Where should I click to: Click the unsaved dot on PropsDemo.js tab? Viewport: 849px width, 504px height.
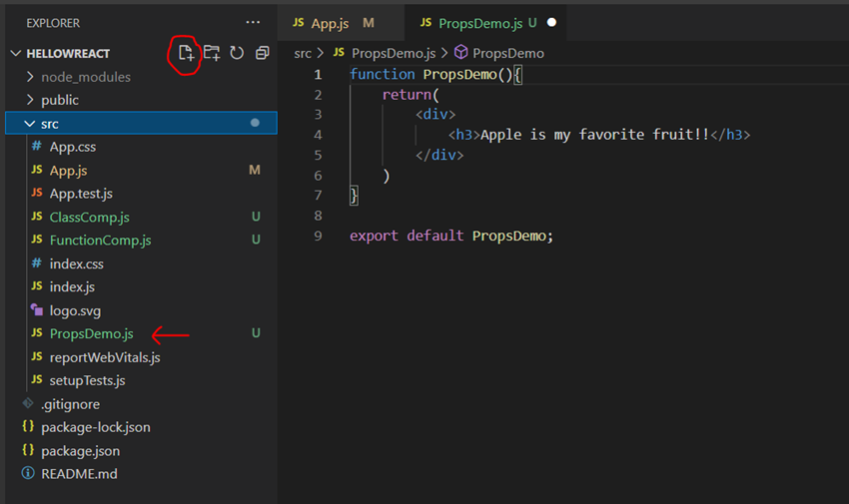point(551,22)
